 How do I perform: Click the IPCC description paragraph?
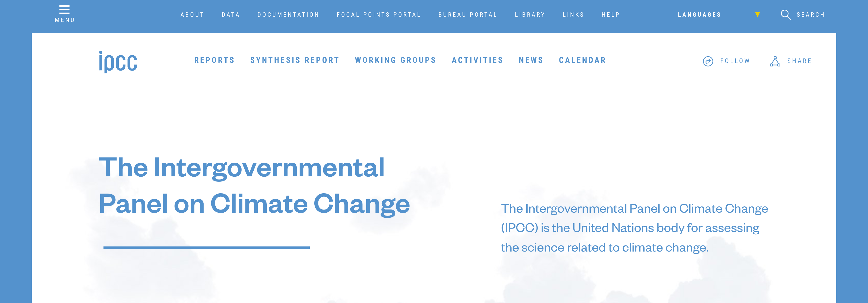tap(634, 228)
